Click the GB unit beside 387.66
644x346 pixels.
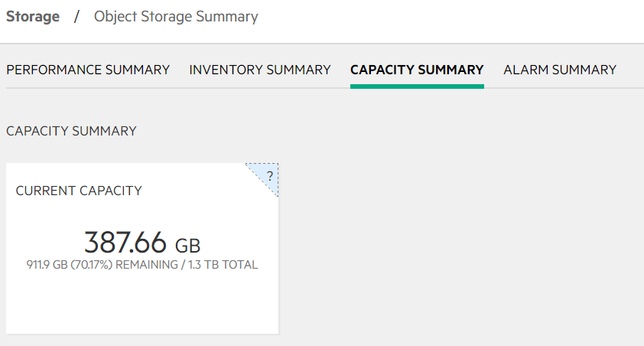click(187, 246)
